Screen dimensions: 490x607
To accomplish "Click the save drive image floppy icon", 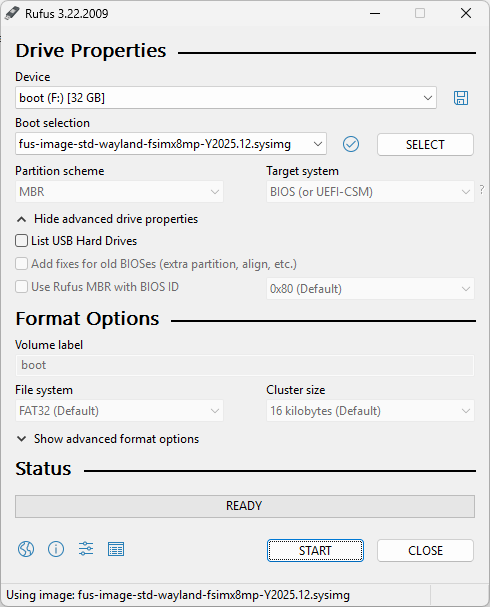I will pyautogui.click(x=461, y=98).
